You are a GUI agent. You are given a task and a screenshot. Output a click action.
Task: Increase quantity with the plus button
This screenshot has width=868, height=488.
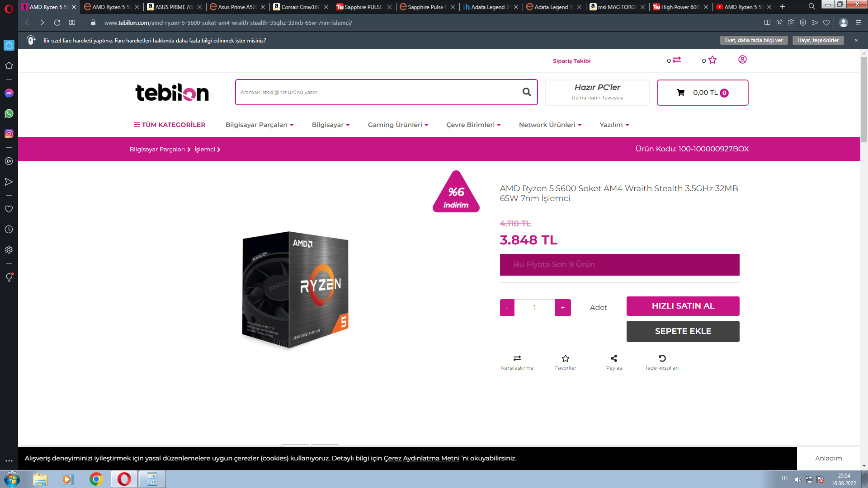click(x=563, y=308)
